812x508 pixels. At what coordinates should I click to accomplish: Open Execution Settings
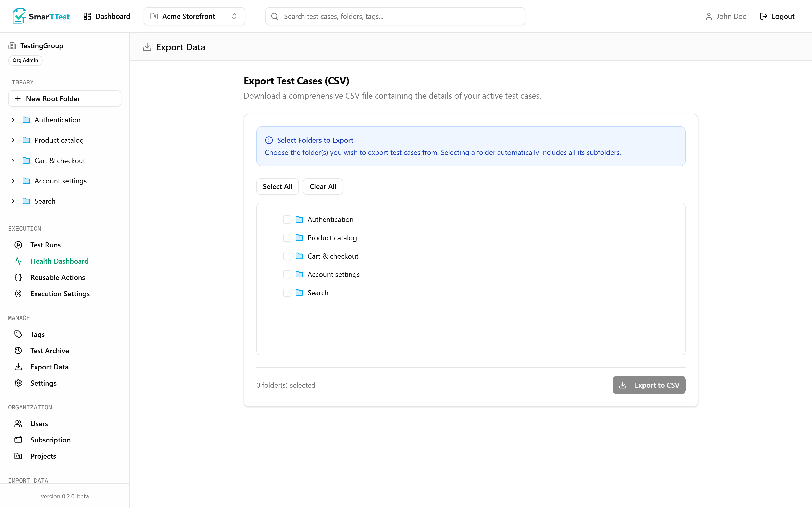60,294
